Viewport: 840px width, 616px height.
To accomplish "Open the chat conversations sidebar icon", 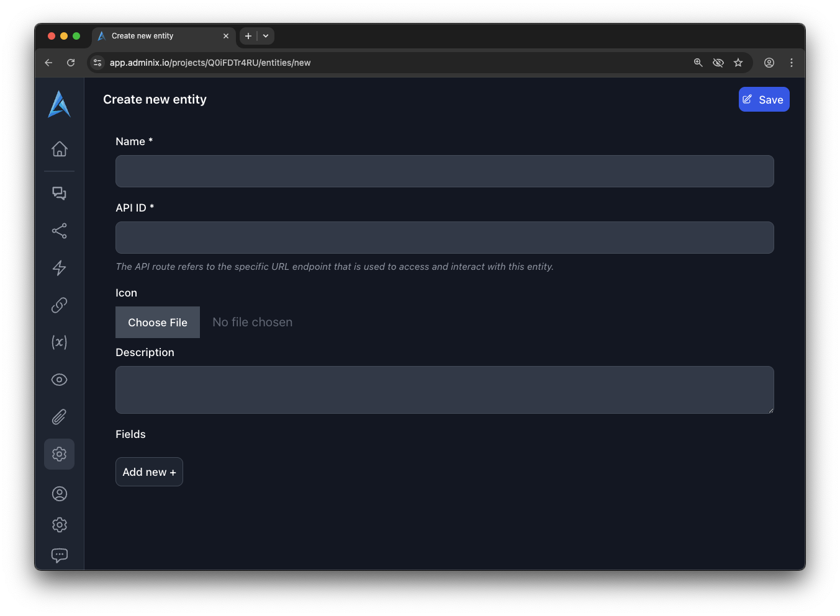I will [x=60, y=194].
